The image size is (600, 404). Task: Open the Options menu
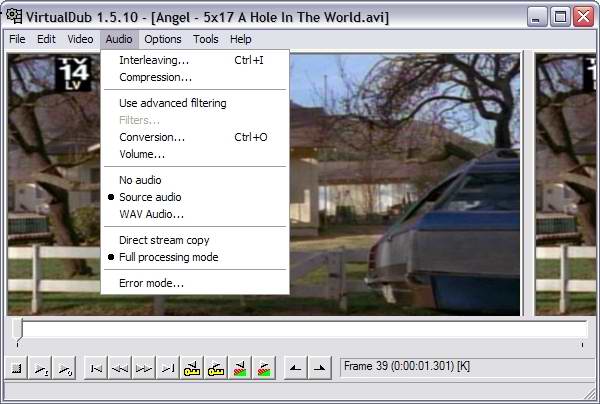(x=163, y=39)
